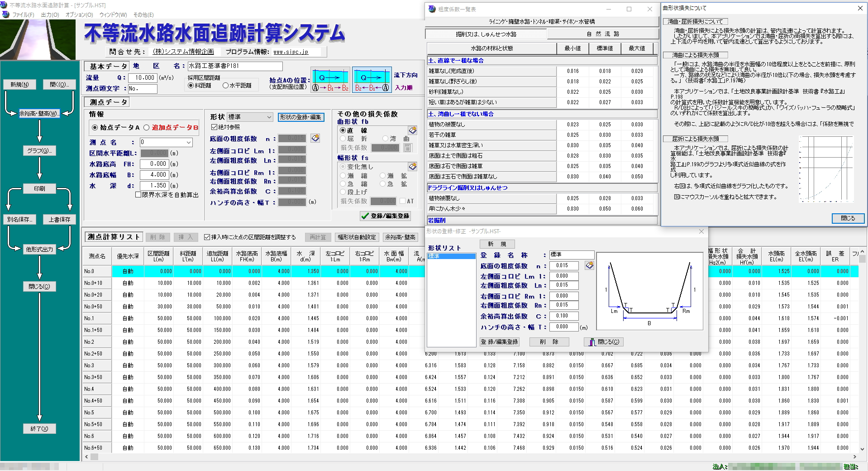This screenshot has height=471, width=868.
Task: Toggle the 絶対参照 checkbox
Action: [x=215, y=127]
